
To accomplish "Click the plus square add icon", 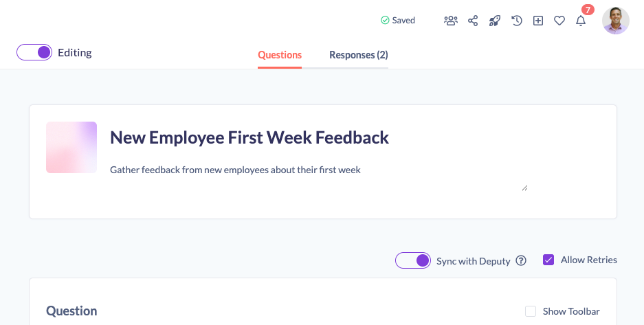I will click(x=538, y=21).
